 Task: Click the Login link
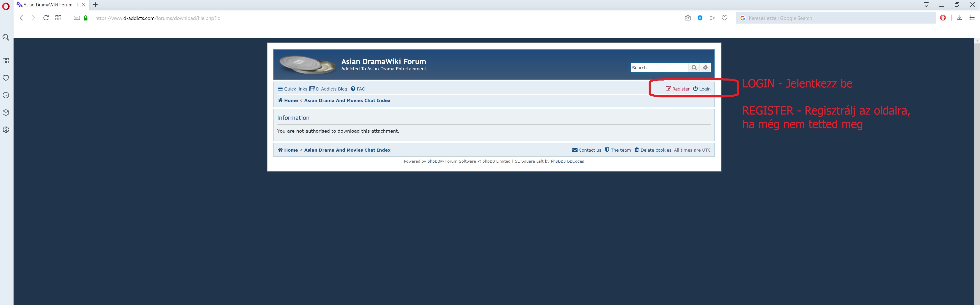point(705,89)
